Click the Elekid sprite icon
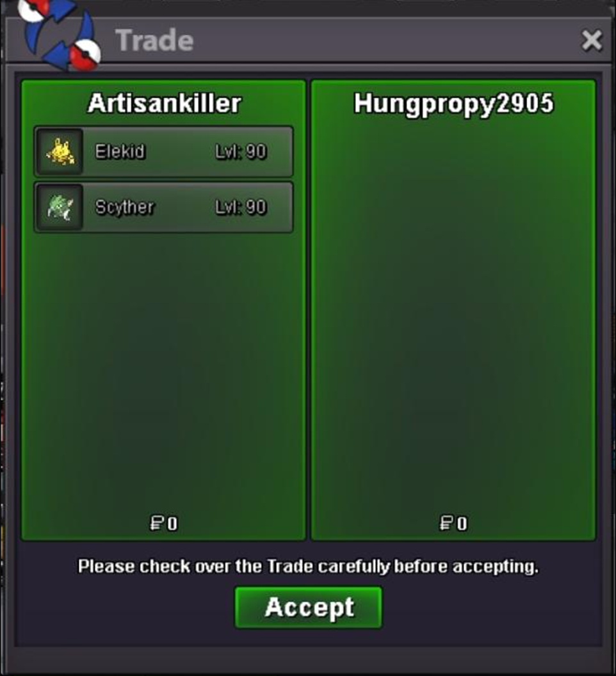The image size is (616, 676). (60, 152)
